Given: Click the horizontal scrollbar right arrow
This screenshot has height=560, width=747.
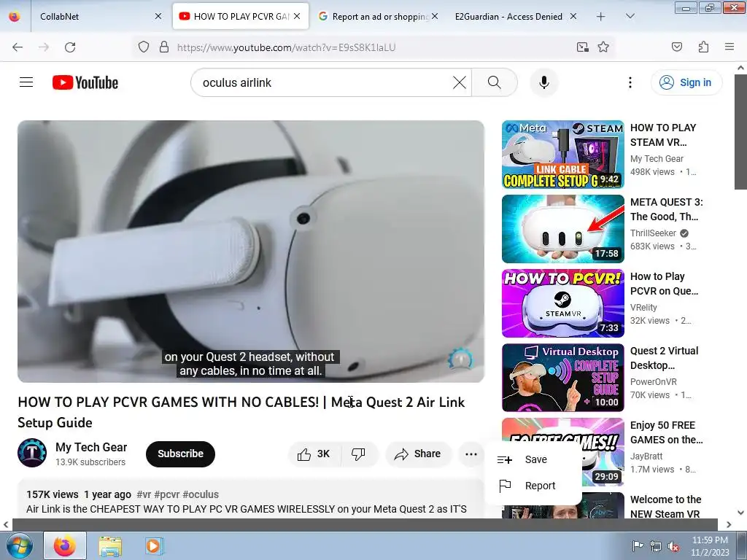Looking at the screenshot, I should pos(729,525).
